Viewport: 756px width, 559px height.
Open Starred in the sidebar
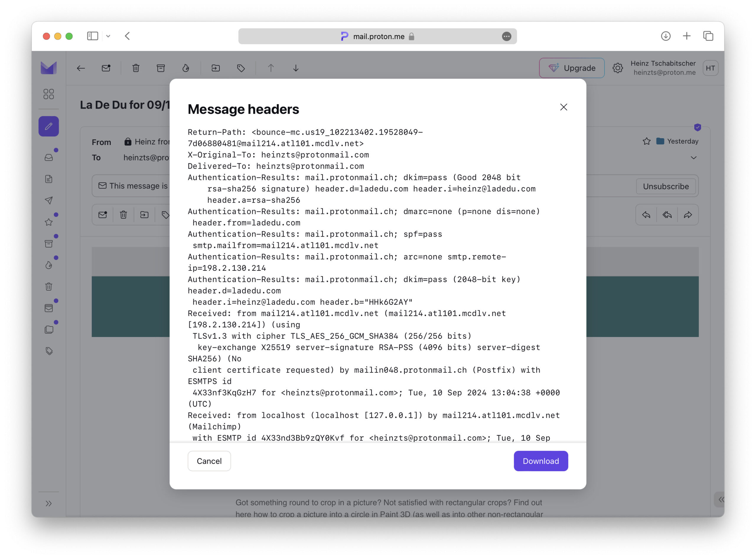(48, 222)
